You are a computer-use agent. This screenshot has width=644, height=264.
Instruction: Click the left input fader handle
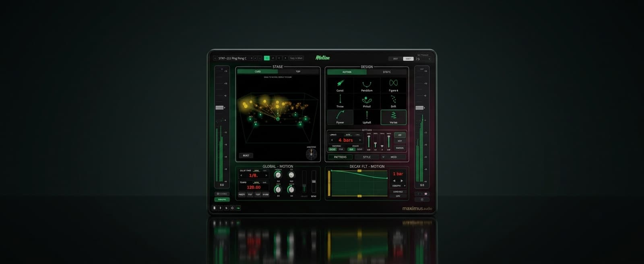click(x=219, y=107)
